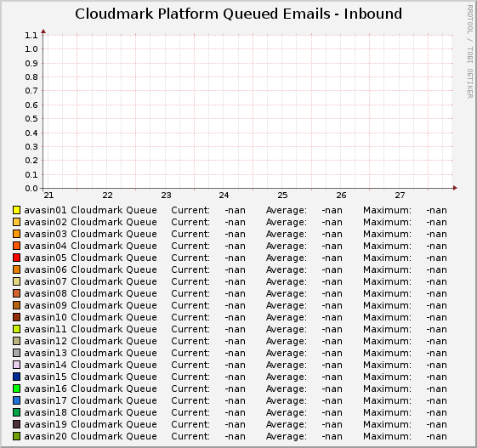Select the 'avasin10 Cloudmark Queue' legend label
This screenshot has height=448, width=477.
tap(90, 317)
